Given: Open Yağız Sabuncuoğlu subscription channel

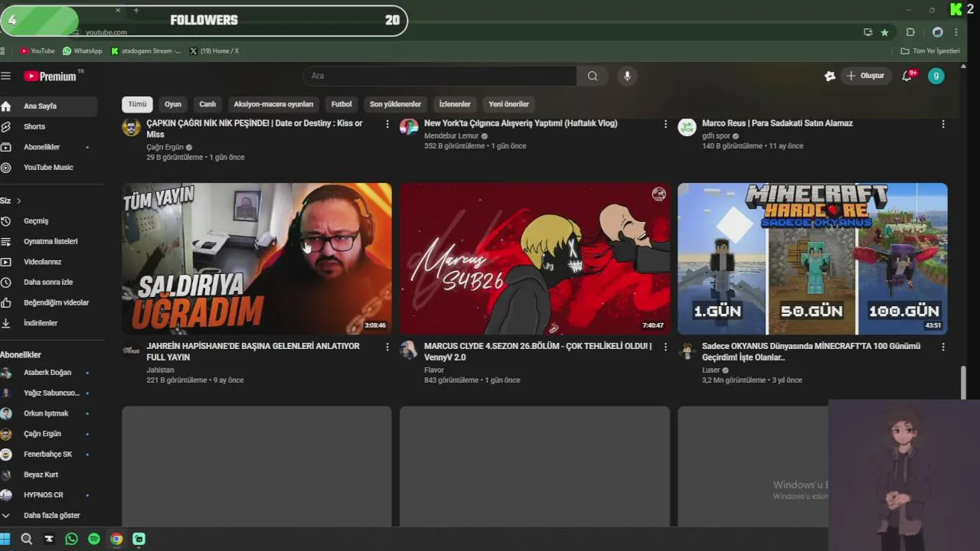Looking at the screenshot, I should [48, 393].
